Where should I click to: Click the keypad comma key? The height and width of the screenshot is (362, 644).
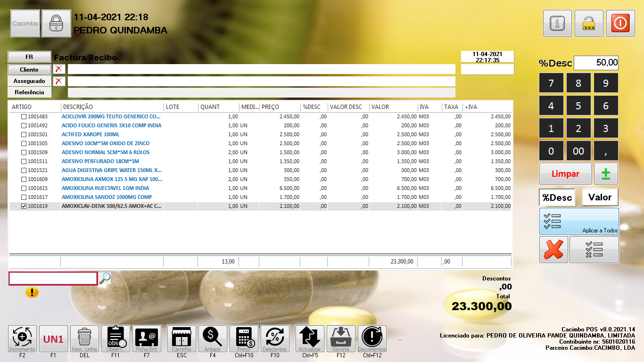[606, 151]
